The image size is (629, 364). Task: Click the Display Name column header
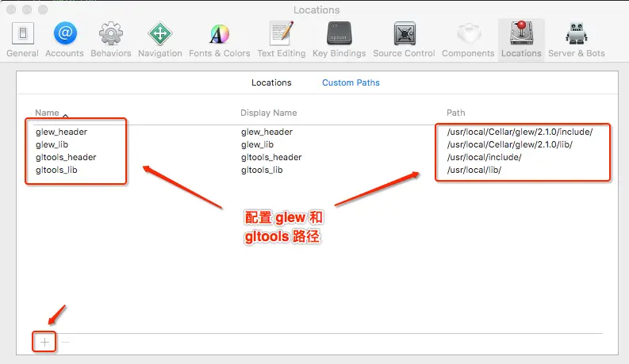coord(268,113)
